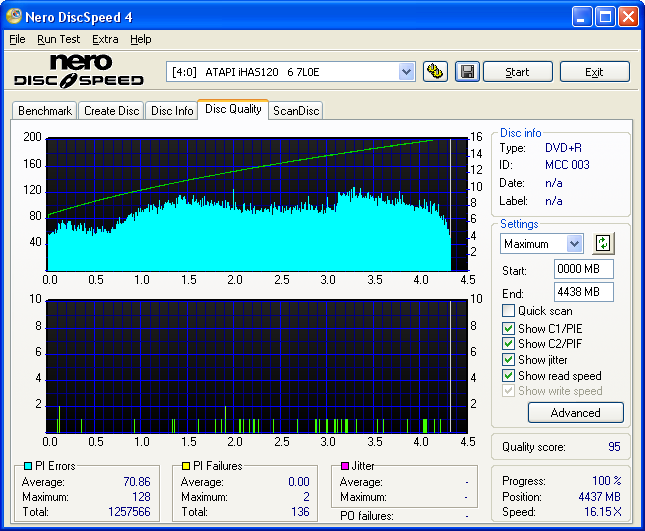Click the cyan PI Errors color swatch
Screen dimensions: 645x531
pyautogui.click(x=27, y=467)
